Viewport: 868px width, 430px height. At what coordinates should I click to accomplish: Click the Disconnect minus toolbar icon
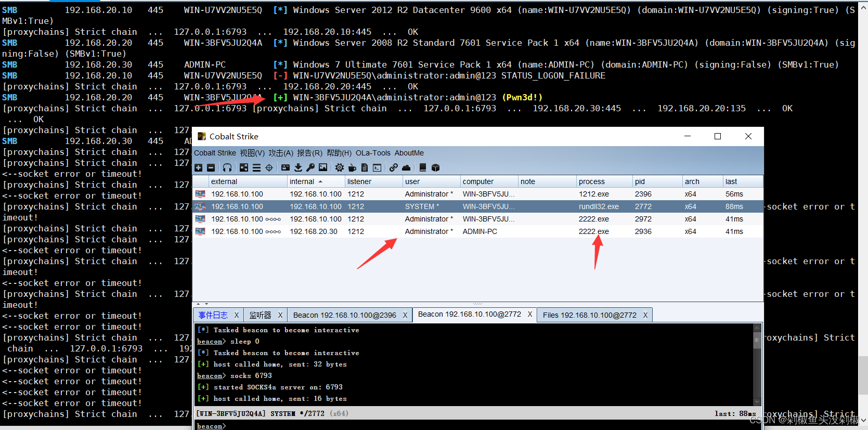point(211,167)
